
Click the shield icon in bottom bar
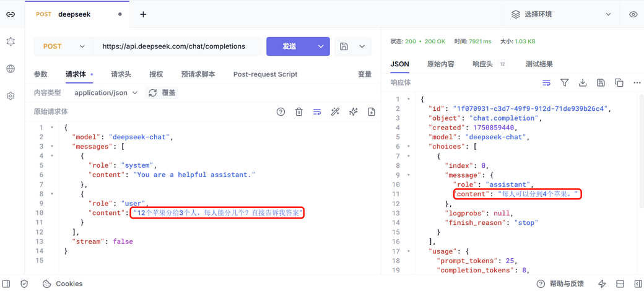coord(24,284)
